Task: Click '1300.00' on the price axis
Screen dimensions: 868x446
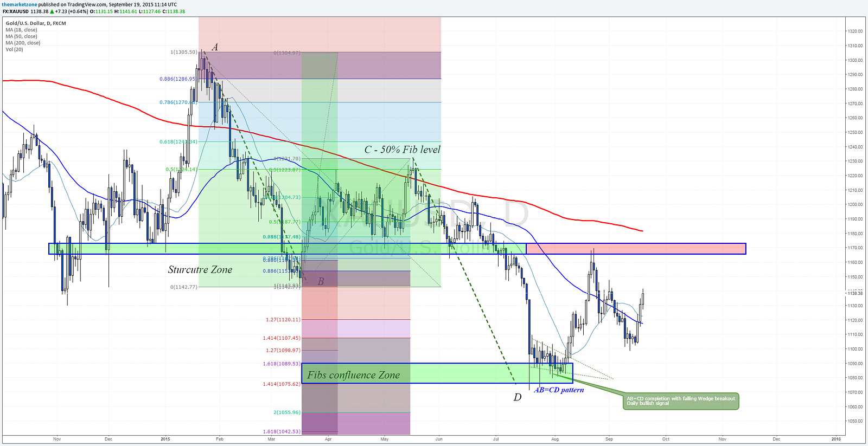Action: pyautogui.click(x=856, y=60)
